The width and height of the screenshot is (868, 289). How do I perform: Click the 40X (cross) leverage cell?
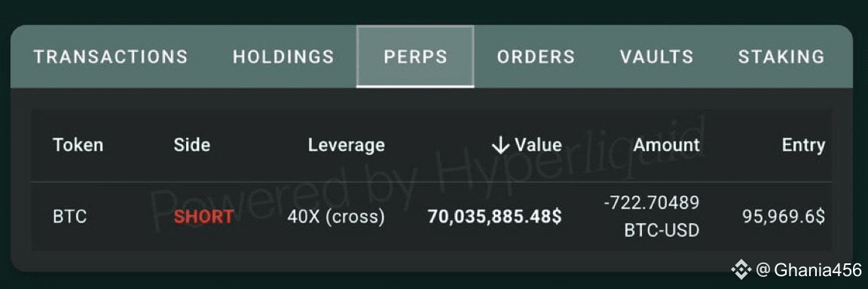[336, 217]
